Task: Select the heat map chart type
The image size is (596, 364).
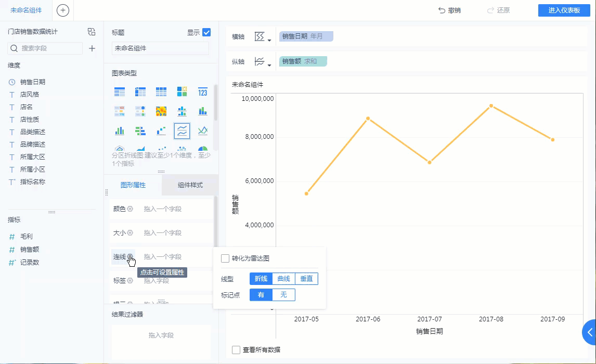Action: (161, 111)
